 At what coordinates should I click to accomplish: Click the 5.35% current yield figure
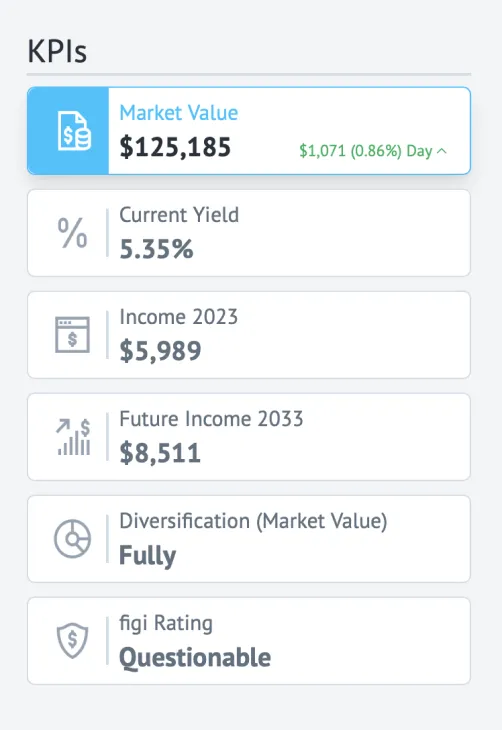156,249
